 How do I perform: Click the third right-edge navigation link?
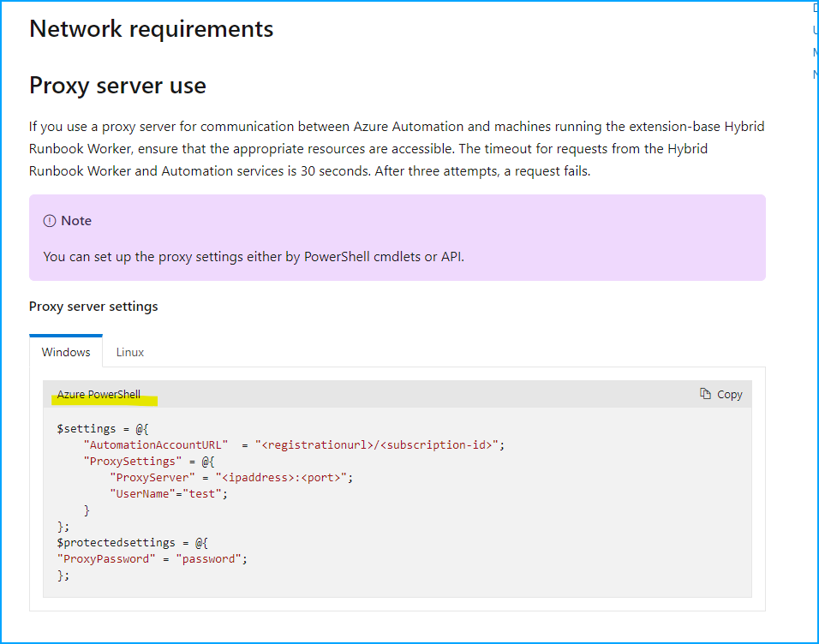pos(814,52)
